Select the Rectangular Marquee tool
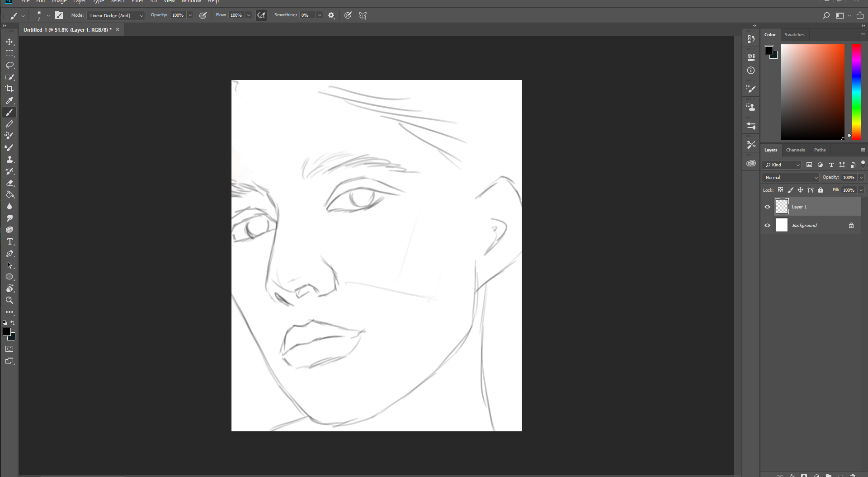Screen dimensions: 868x477 click(x=9, y=53)
